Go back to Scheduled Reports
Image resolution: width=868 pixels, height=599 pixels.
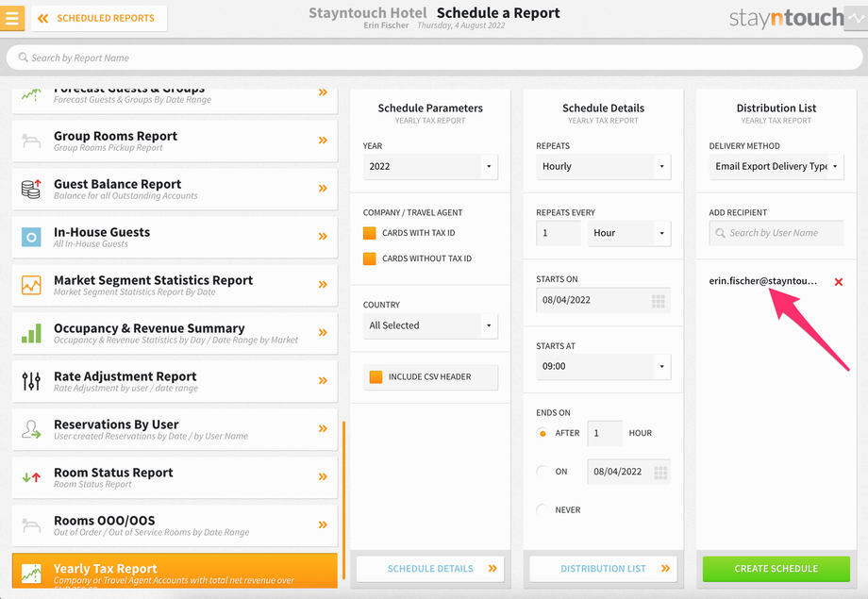(99, 18)
